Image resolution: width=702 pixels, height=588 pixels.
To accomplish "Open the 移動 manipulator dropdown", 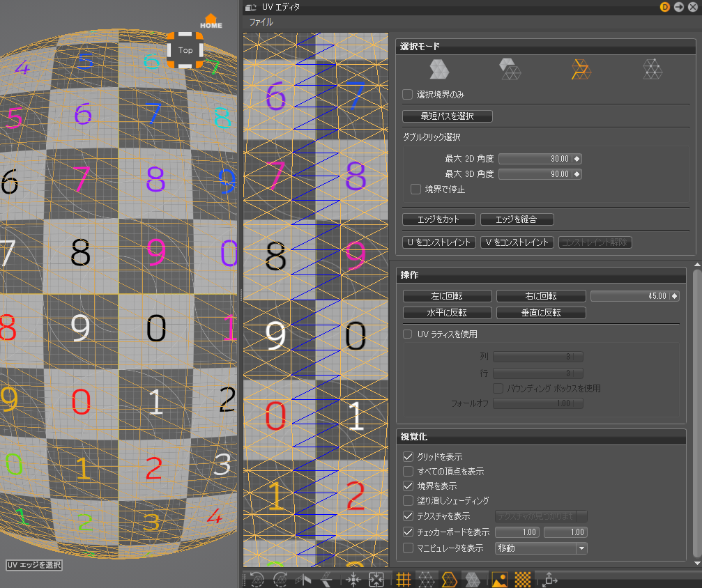I will pos(541,548).
